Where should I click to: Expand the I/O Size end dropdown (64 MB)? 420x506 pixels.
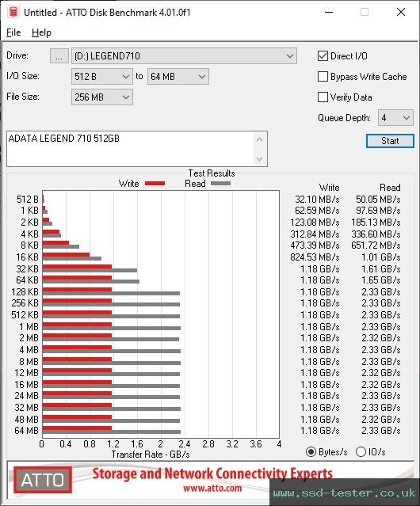[178, 77]
